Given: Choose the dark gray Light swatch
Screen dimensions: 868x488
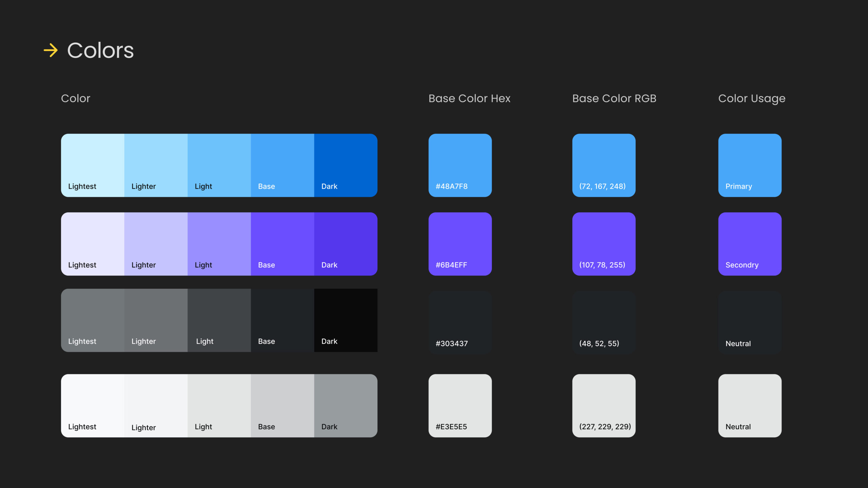Looking at the screenshot, I should click(x=219, y=320).
